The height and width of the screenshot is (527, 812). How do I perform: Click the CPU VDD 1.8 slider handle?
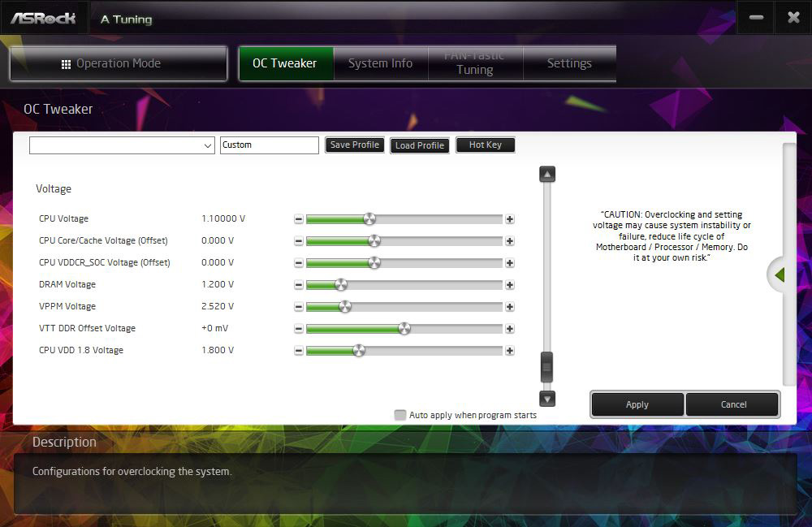(x=359, y=351)
